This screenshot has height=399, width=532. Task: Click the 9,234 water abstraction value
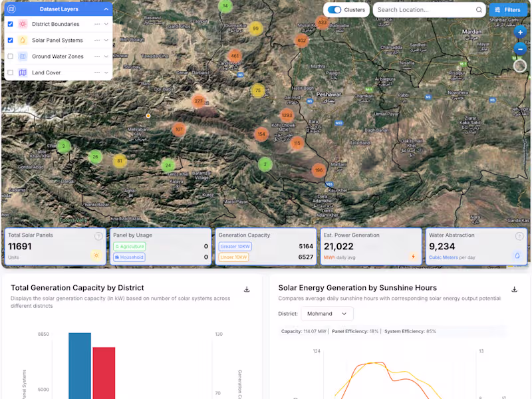pyautogui.click(x=442, y=247)
